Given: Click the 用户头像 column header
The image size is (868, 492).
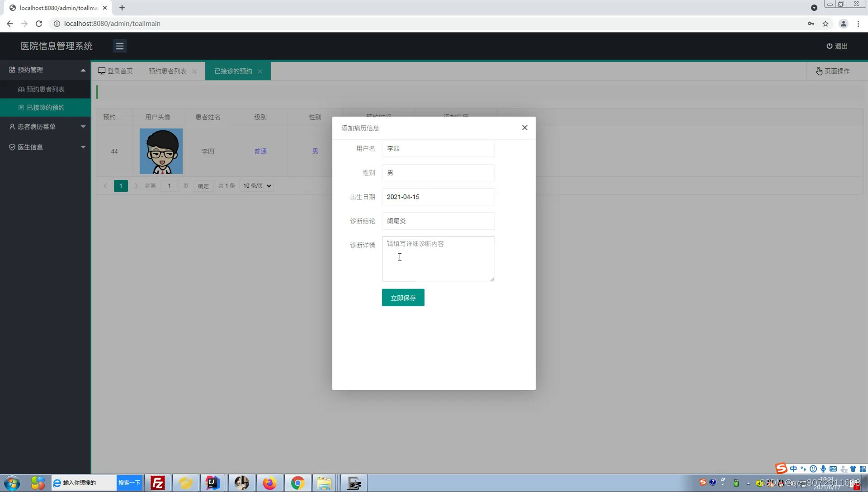Looking at the screenshot, I should pos(158,117).
